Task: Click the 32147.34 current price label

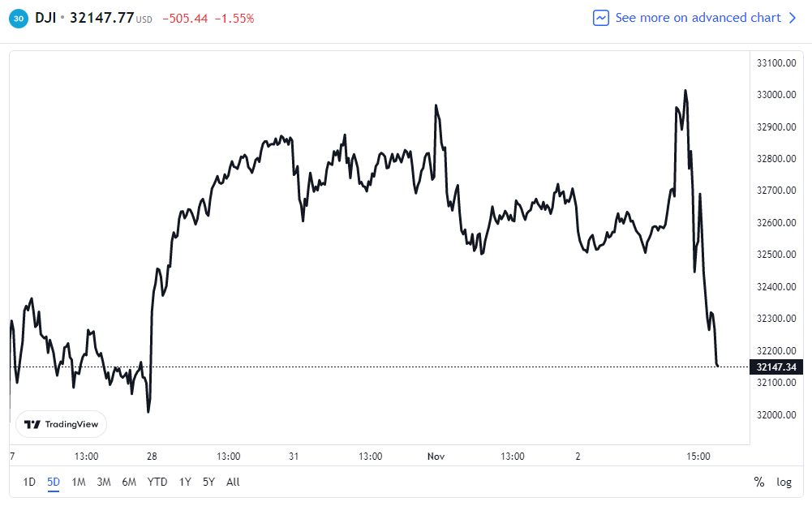Action: (x=777, y=367)
